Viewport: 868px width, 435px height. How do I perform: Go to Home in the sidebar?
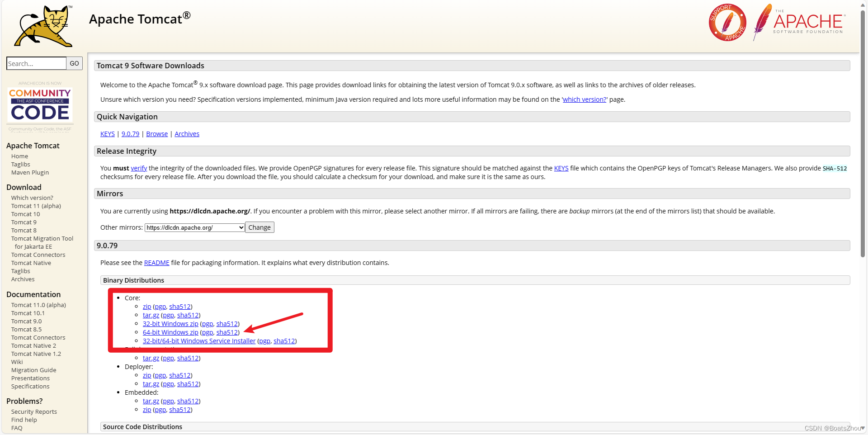pos(19,156)
